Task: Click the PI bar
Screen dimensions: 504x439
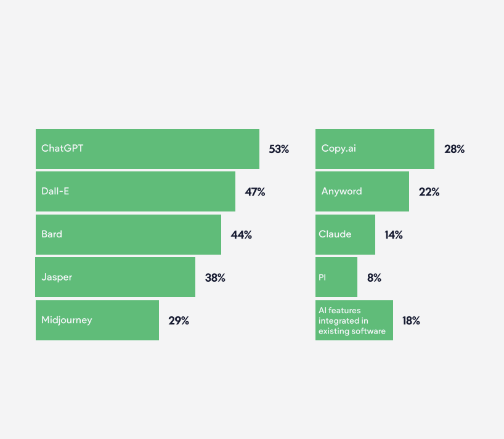Action: click(336, 277)
